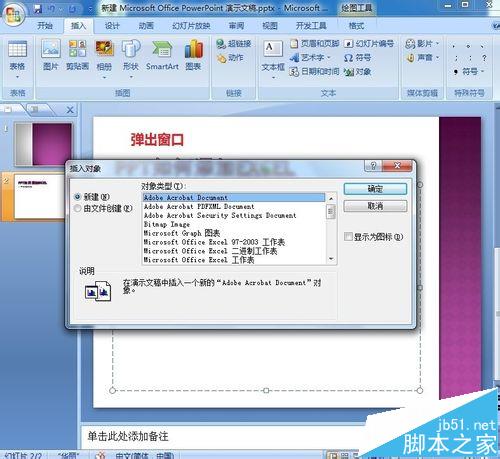The image size is (500, 459).
Task: Open the 格式 tab
Action: click(356, 26)
